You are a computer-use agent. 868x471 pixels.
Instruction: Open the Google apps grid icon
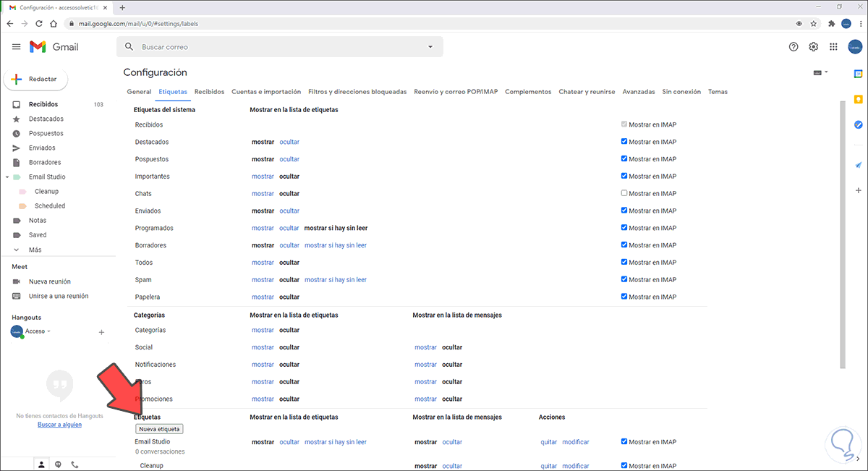[x=833, y=47]
